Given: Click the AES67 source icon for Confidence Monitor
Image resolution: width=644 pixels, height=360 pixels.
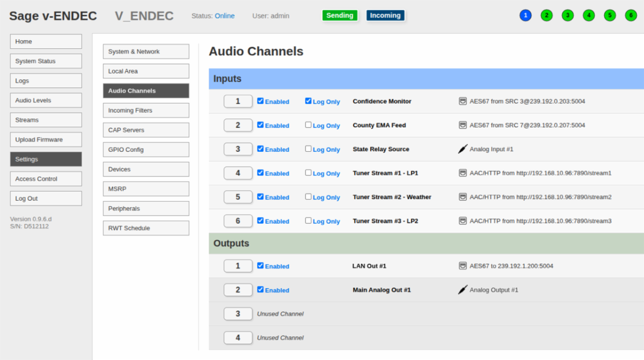Looking at the screenshot, I should tap(462, 101).
